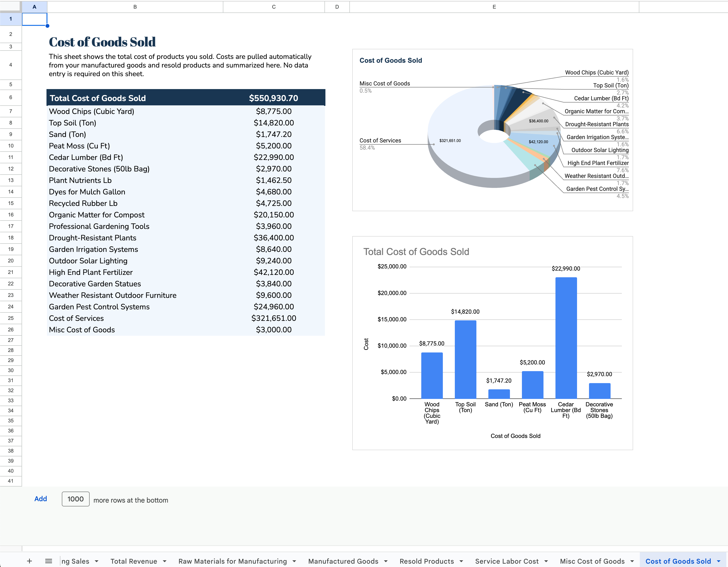Add a new sheet with the plus icon

click(x=29, y=561)
